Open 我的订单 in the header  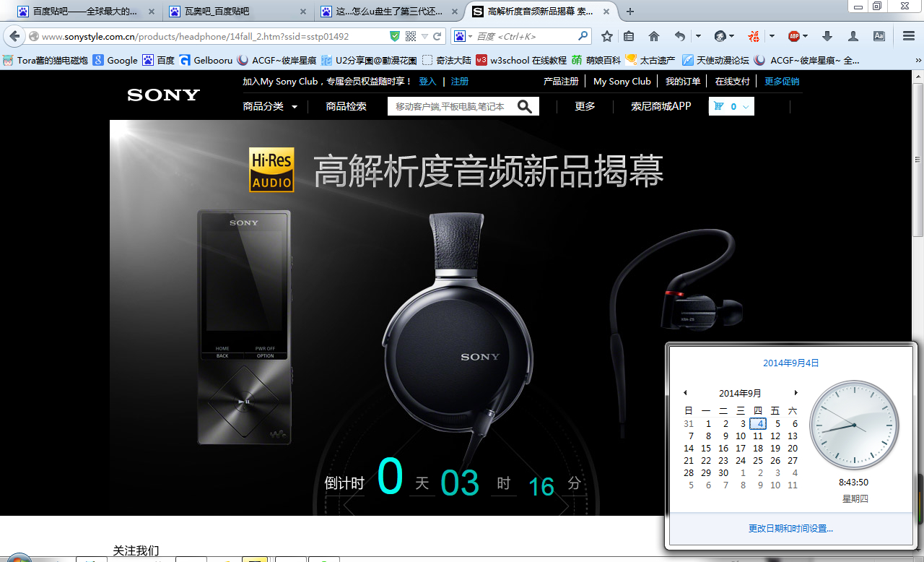(x=683, y=82)
